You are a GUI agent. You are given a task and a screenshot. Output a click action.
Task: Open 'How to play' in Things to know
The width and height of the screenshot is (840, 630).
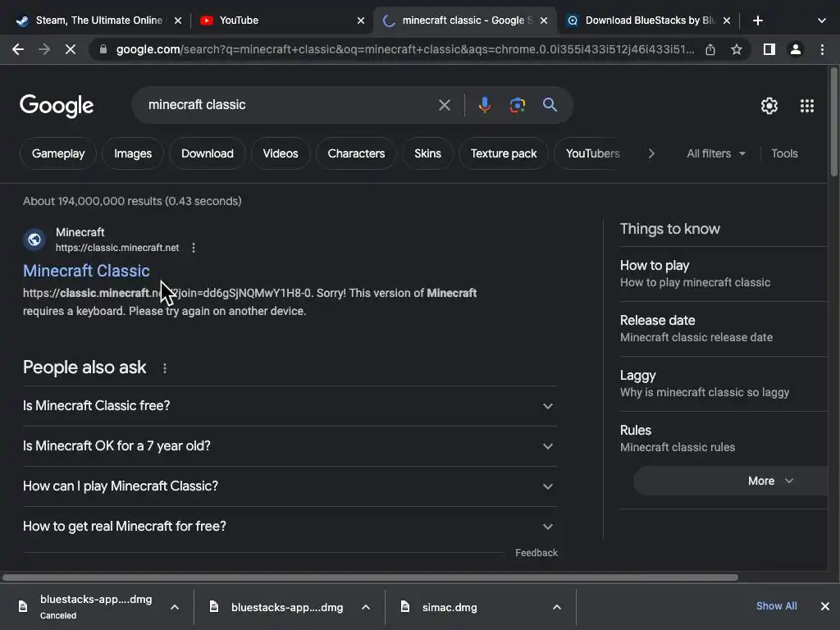[724, 274]
